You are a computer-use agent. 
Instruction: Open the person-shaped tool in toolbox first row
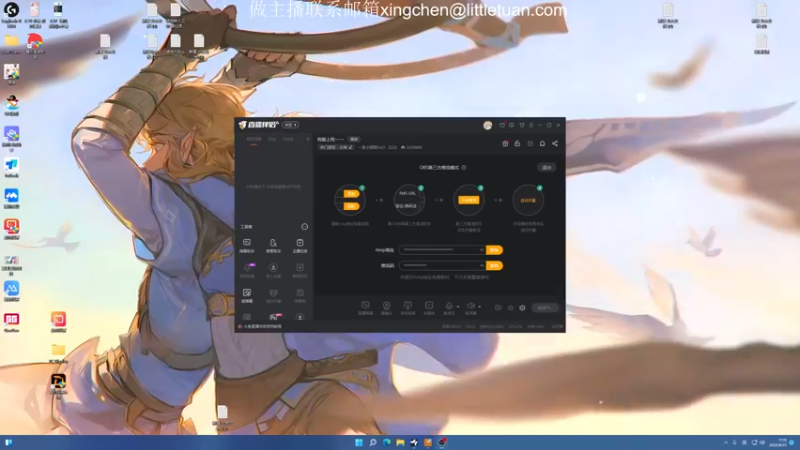pos(273,245)
